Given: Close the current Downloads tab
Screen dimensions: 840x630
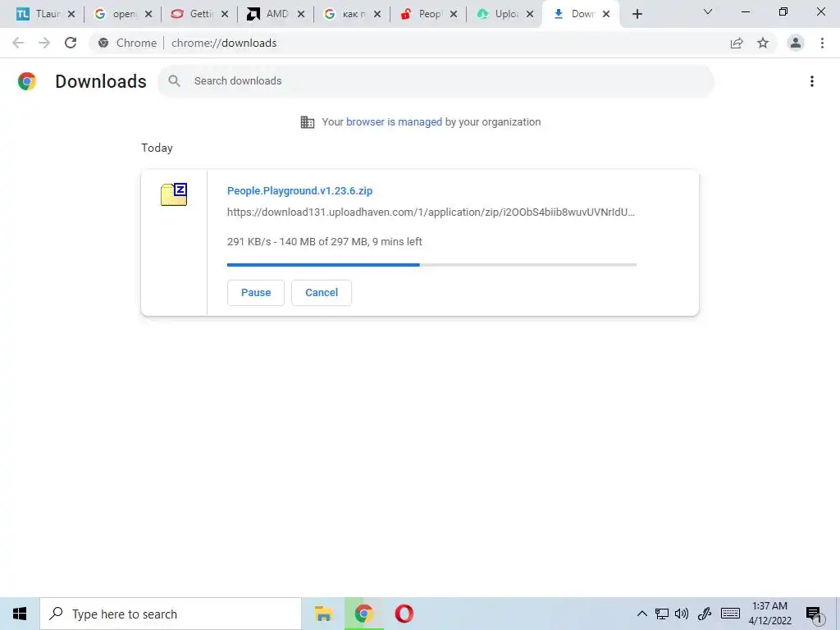Looking at the screenshot, I should (x=606, y=14).
